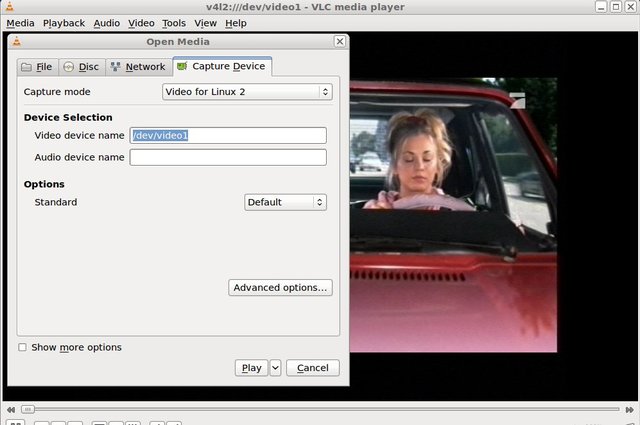640x425 pixels.
Task: Click the slower rewind icon by seek bar
Action: pos(11,409)
